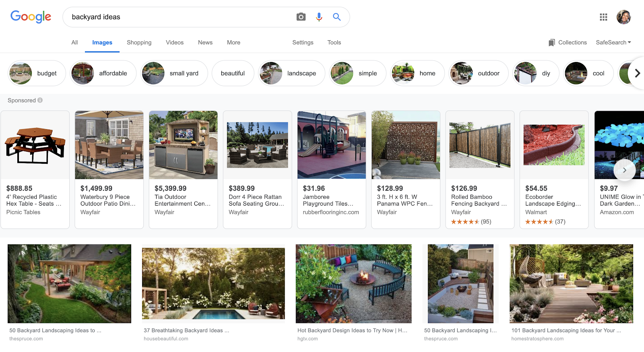Open thespruce.com curved lawn backyard image
Viewport: 644px width, 352px height.
pos(69,284)
